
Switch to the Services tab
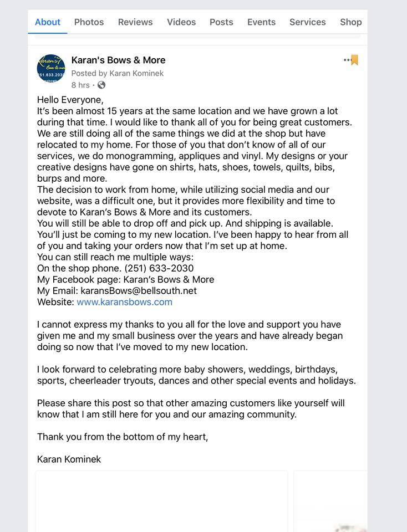[307, 22]
